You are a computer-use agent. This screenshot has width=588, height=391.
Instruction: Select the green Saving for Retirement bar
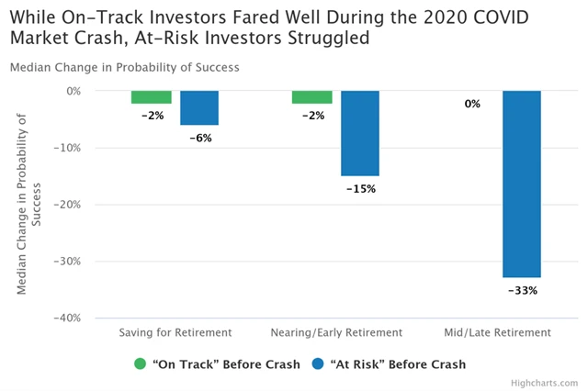(152, 96)
